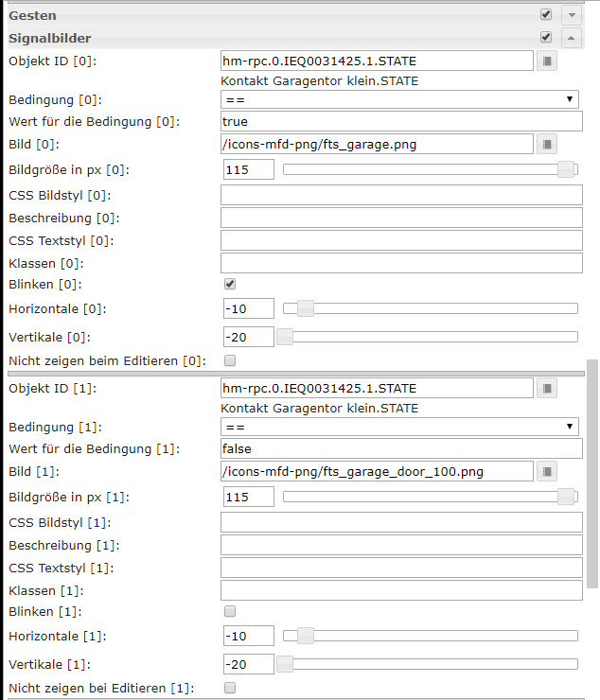Viewport: 600px width, 700px height.
Task: Expand the Gesten section arrow
Action: [x=570, y=15]
